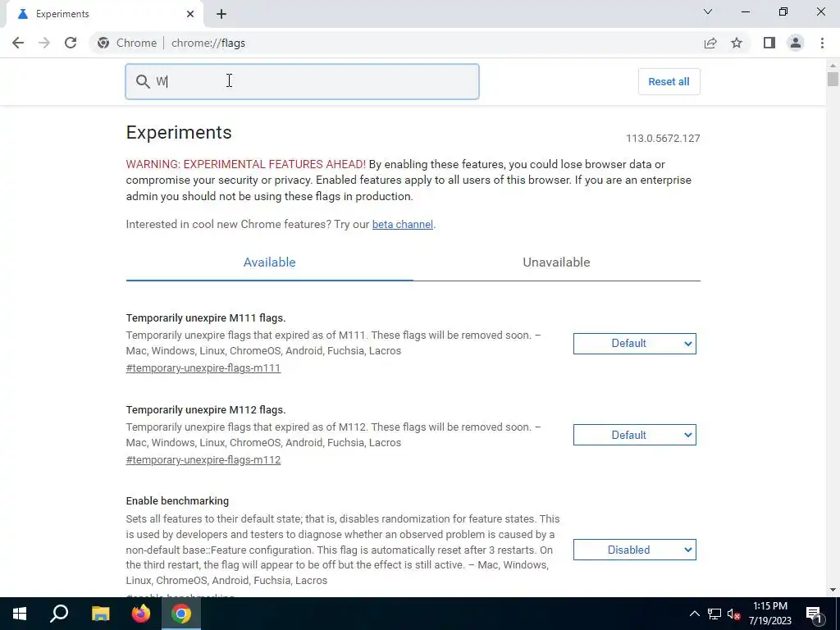Open Windows taskbar search
The image size is (840, 630).
(x=59, y=614)
